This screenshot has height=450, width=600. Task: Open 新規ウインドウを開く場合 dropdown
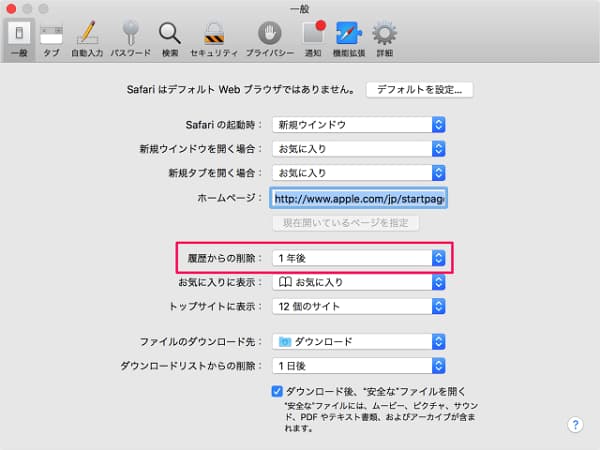pos(359,149)
